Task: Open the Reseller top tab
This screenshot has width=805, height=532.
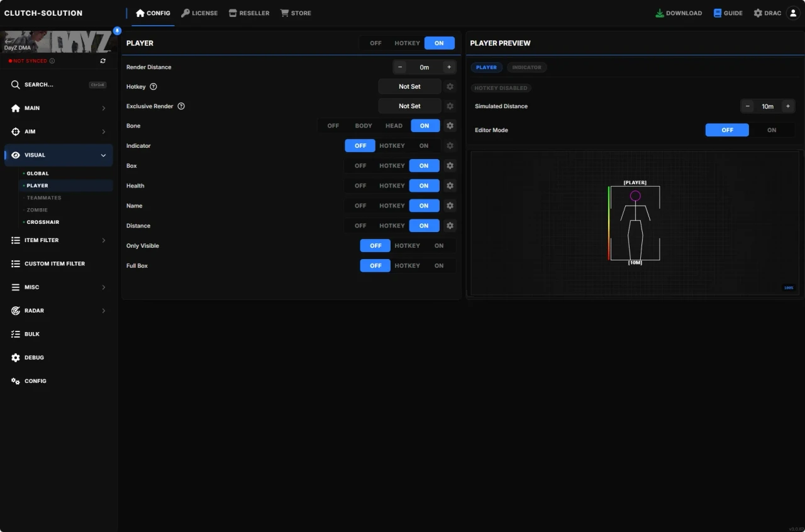Action: coord(249,13)
